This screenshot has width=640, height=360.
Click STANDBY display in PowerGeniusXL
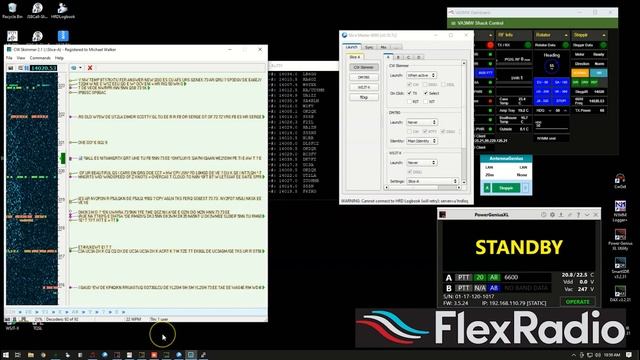pos(519,247)
